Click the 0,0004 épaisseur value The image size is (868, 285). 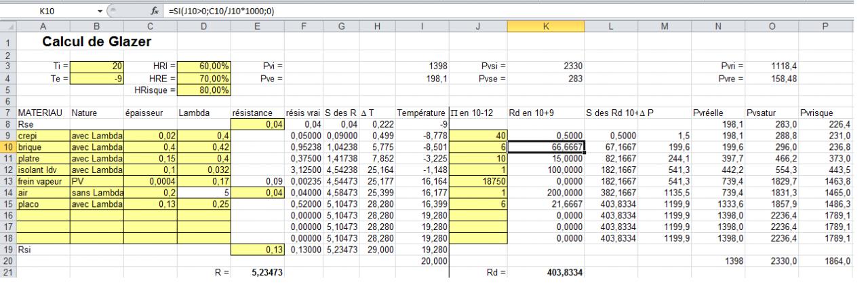click(x=149, y=183)
